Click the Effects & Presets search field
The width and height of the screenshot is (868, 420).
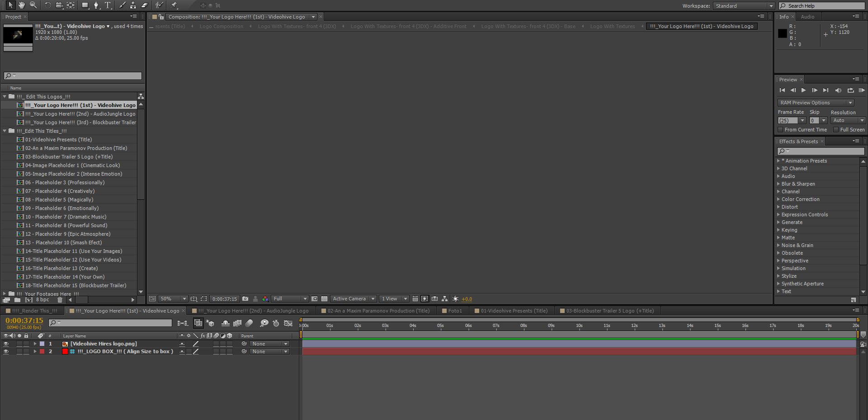point(821,151)
